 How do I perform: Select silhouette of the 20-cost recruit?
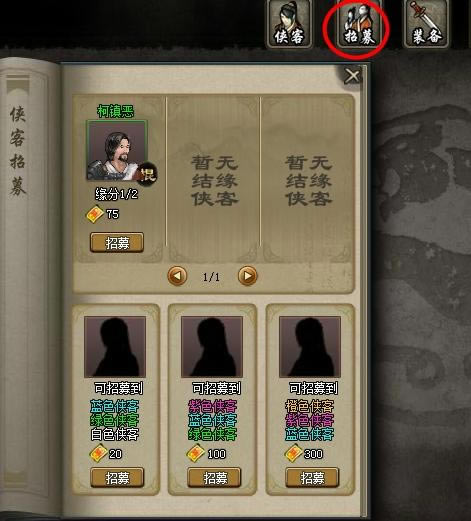[115, 347]
